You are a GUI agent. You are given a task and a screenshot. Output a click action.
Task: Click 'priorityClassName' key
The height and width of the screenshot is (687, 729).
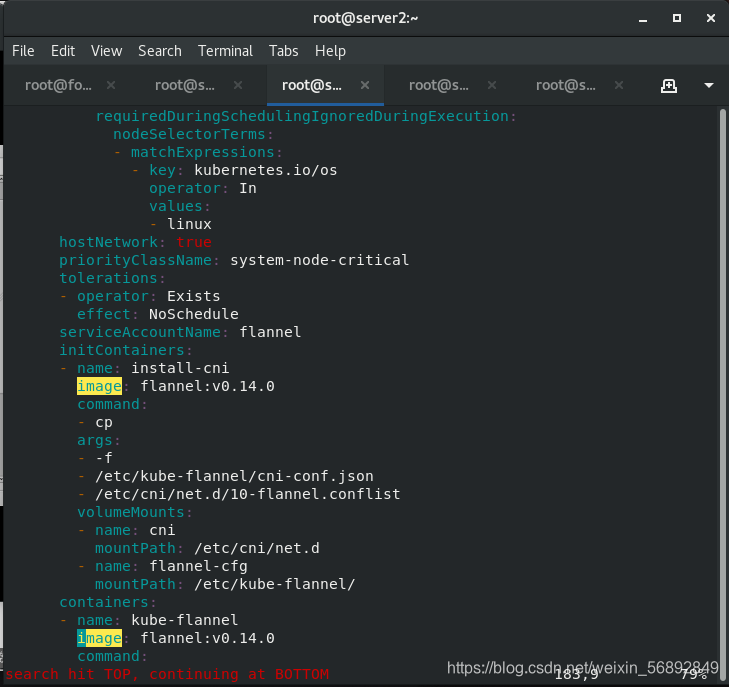[x=135, y=260]
